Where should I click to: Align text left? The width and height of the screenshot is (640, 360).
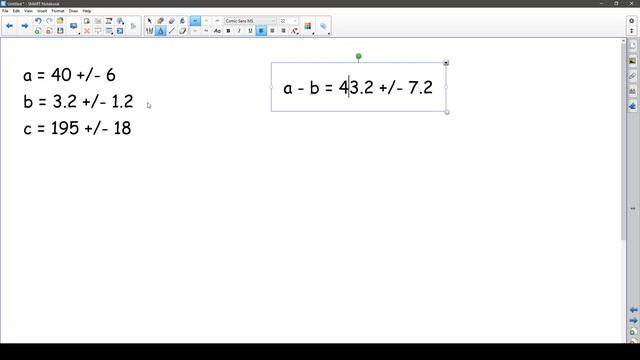261,31
